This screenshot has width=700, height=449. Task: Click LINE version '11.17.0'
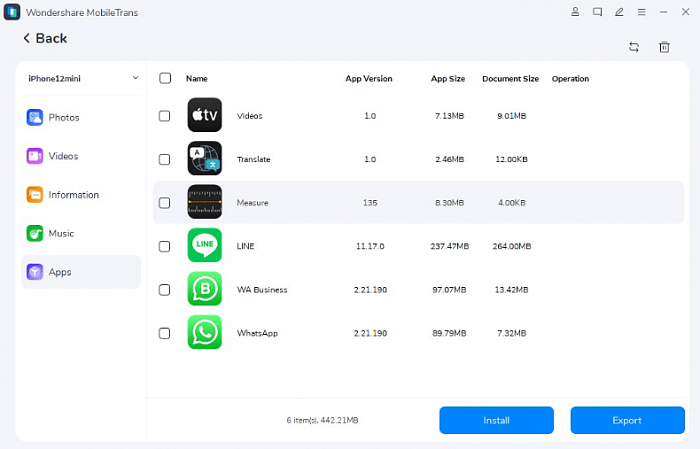(370, 246)
